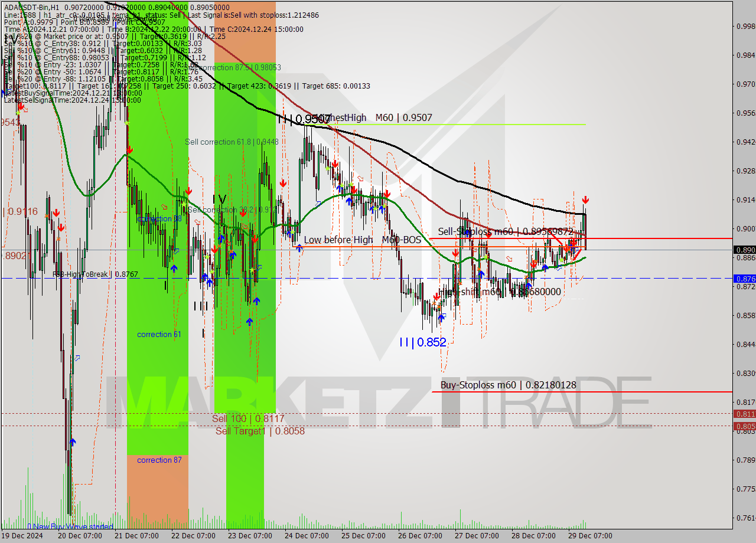Click the red 0.805 price tag

(745, 426)
